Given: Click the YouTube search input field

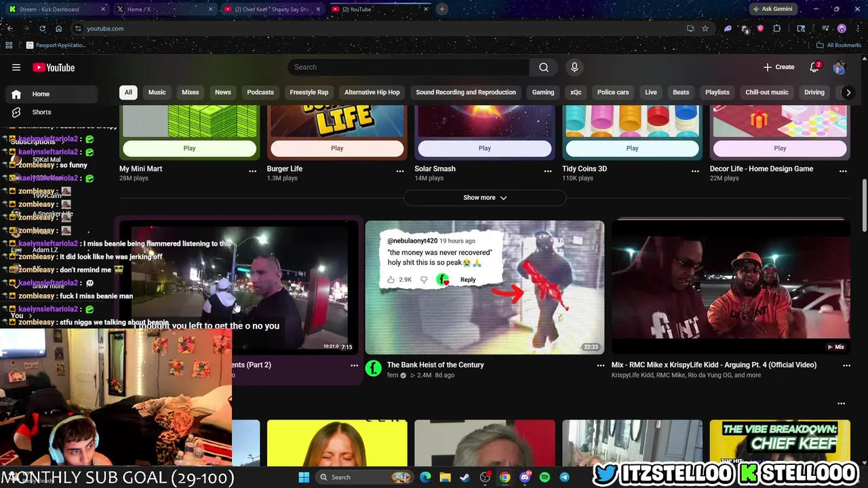Looking at the screenshot, I should click(x=409, y=67).
